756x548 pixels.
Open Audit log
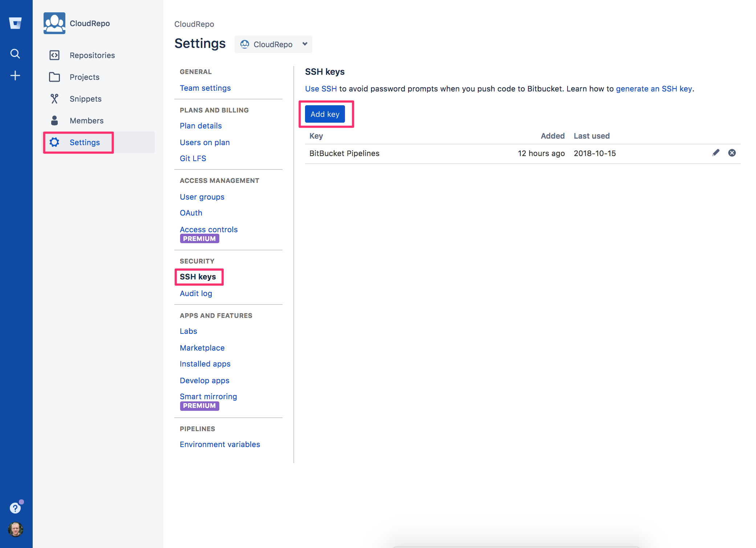coord(196,293)
